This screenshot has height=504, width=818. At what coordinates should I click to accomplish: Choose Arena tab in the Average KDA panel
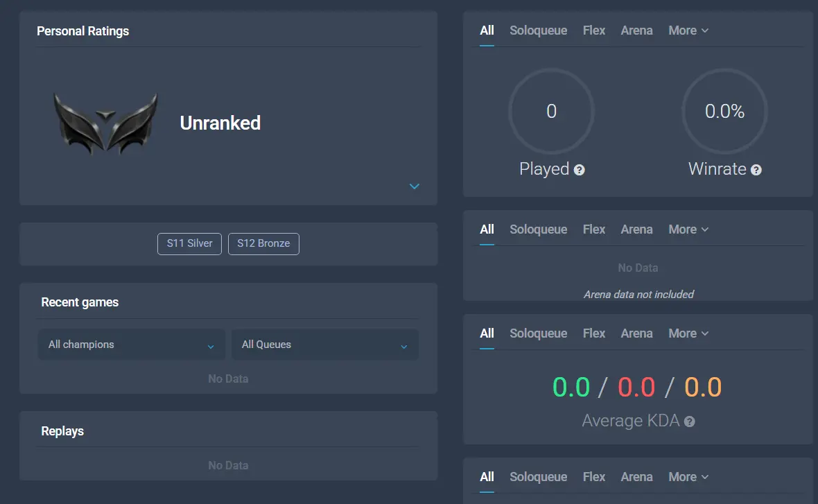pos(636,333)
